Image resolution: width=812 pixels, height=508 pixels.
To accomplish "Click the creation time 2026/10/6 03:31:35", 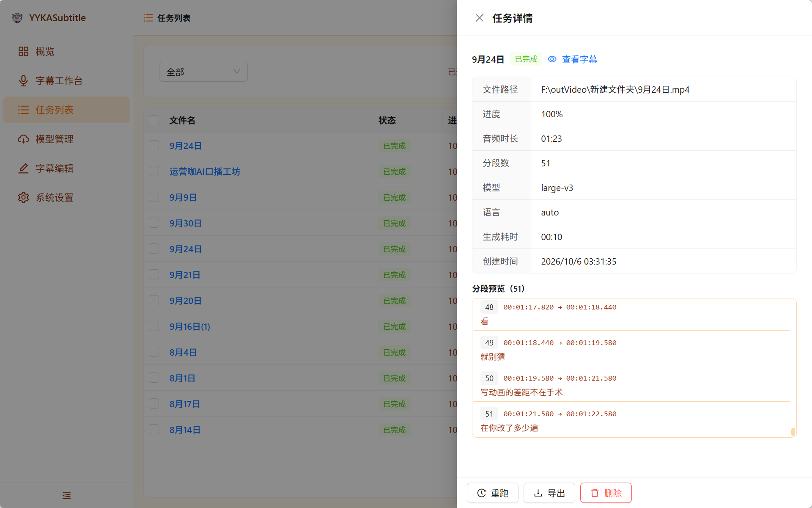I will point(579,262).
